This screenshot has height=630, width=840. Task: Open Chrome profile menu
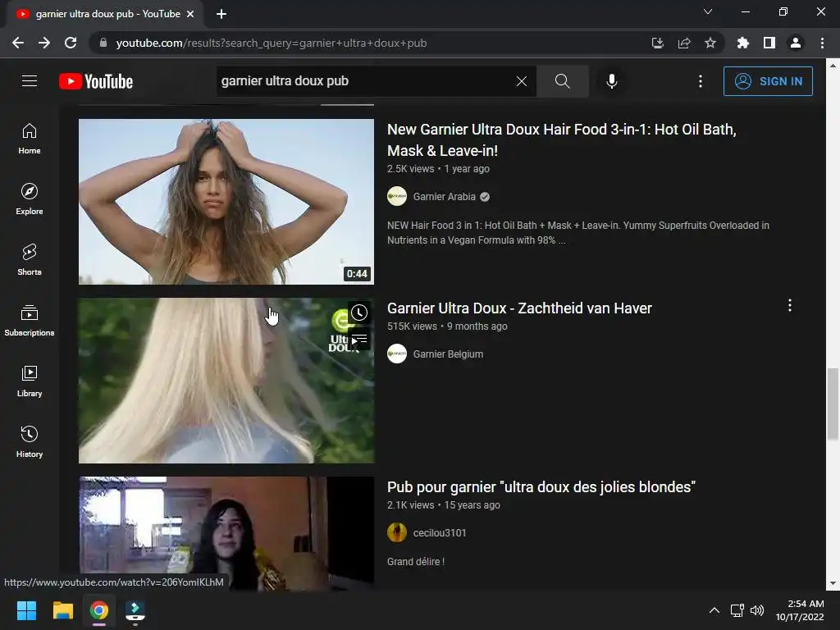(796, 43)
